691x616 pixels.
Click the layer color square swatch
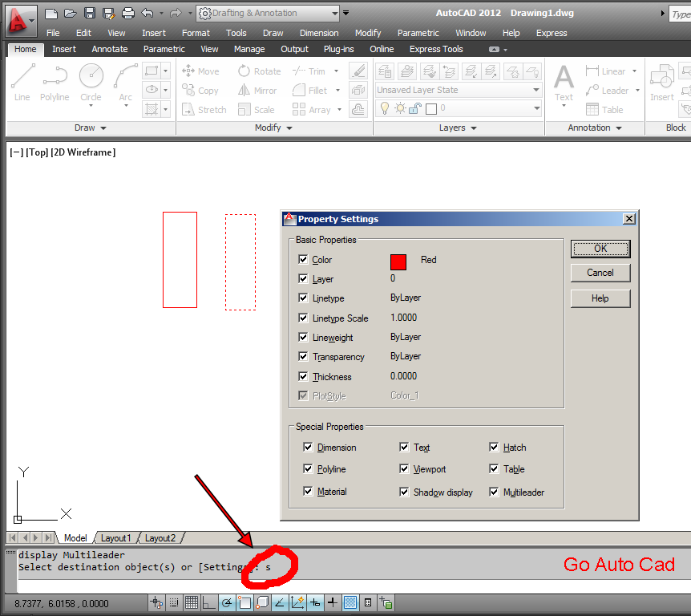(431, 108)
